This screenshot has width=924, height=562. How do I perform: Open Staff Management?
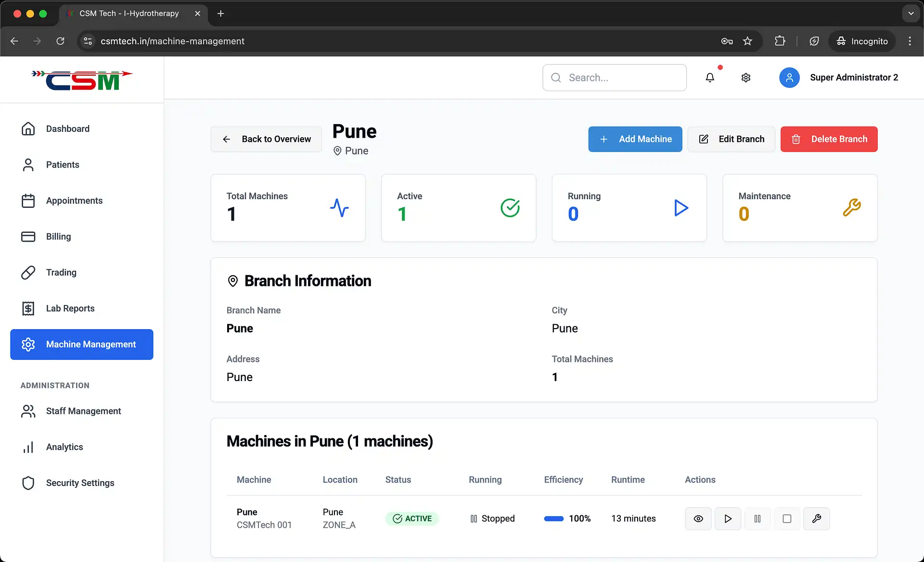pyautogui.click(x=82, y=411)
